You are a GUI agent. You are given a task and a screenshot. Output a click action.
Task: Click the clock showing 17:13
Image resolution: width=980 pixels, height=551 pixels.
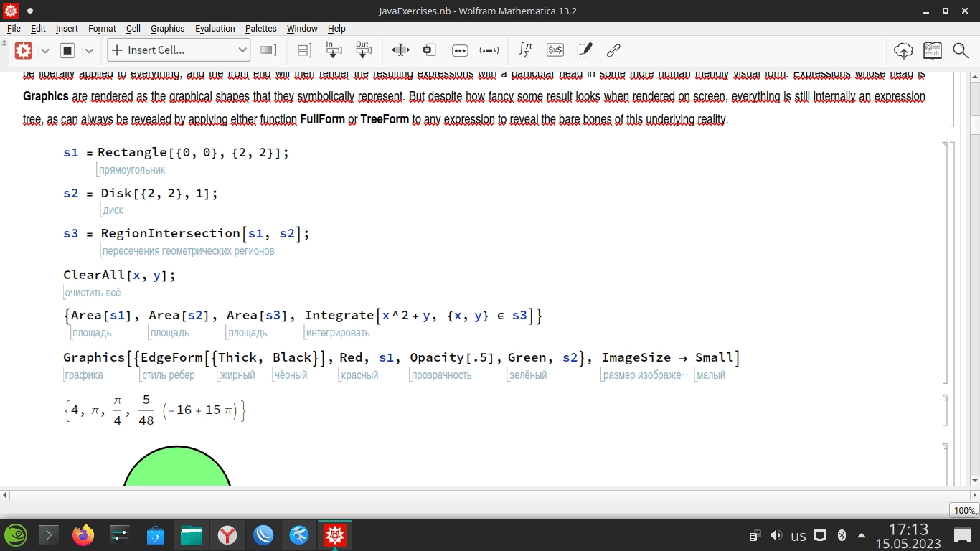point(909,529)
